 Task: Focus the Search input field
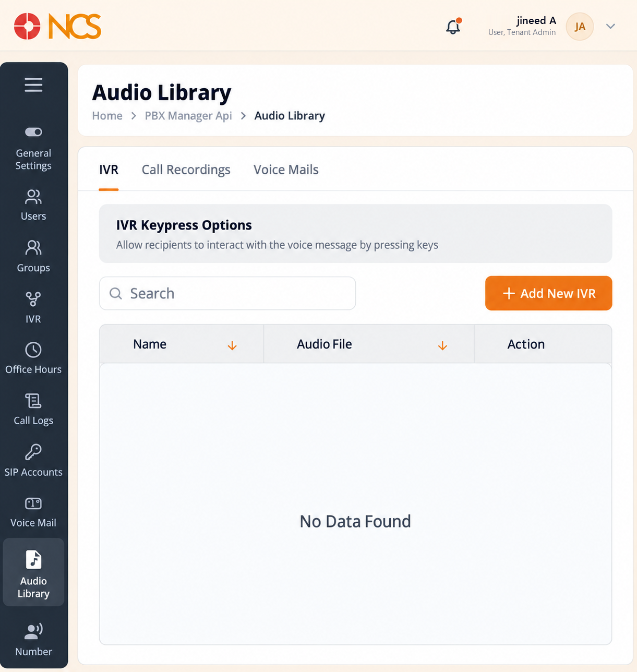click(x=227, y=293)
